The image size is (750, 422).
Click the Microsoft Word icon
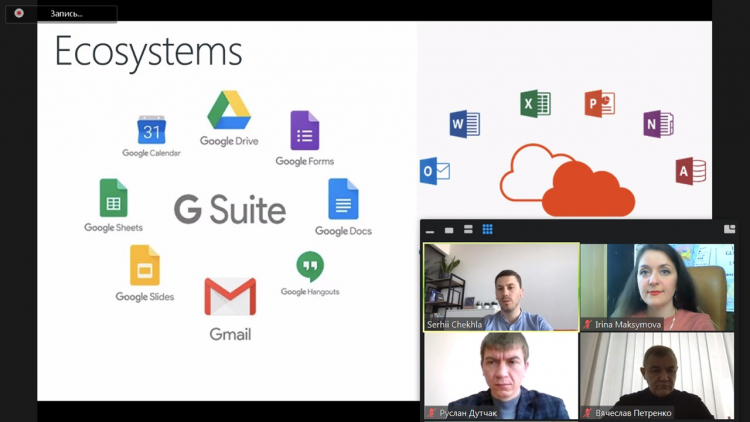tap(465, 124)
